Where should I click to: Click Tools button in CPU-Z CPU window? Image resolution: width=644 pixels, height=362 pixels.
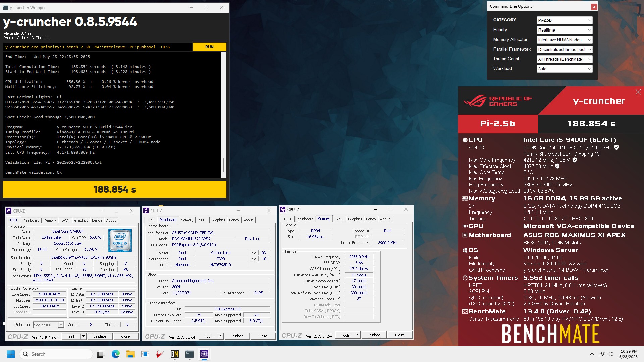71,336
